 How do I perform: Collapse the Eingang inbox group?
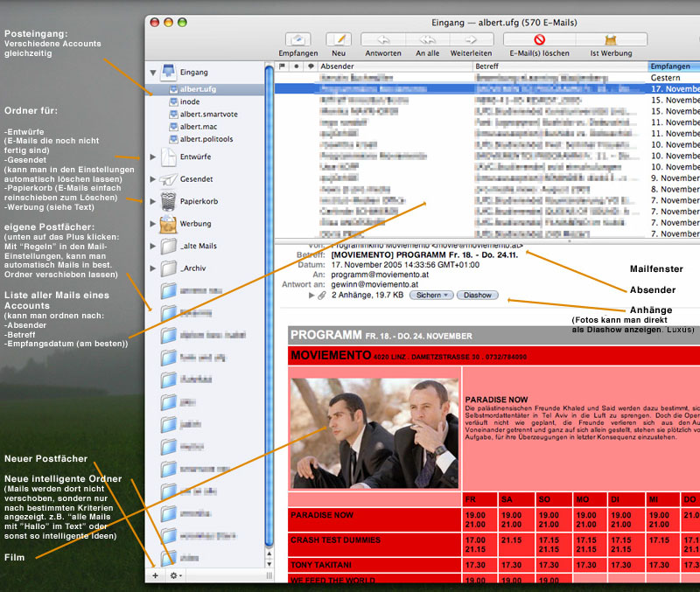pos(153,73)
